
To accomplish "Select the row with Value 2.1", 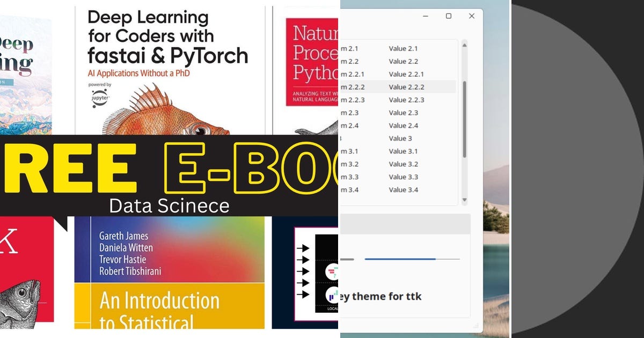I will coord(398,48).
